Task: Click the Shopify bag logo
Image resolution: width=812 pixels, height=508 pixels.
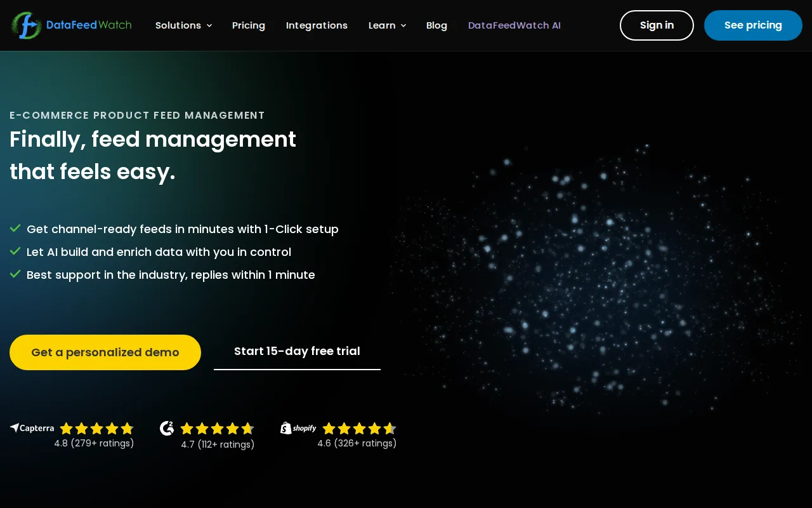Action: point(285,428)
